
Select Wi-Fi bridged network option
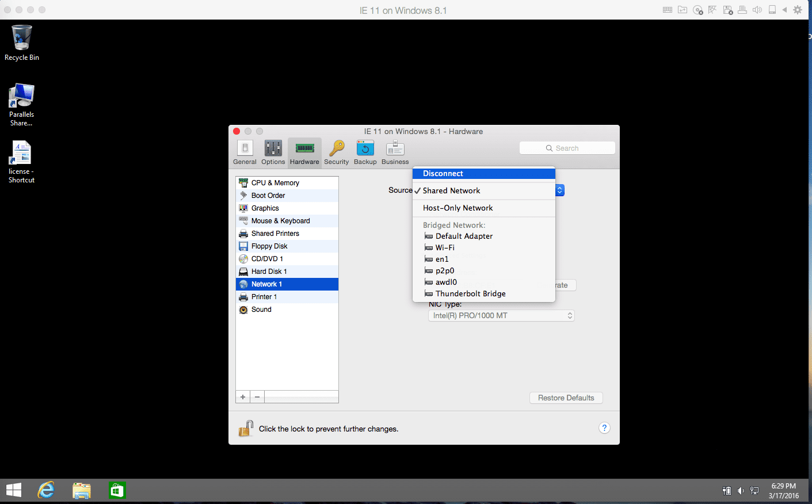[x=484, y=247]
